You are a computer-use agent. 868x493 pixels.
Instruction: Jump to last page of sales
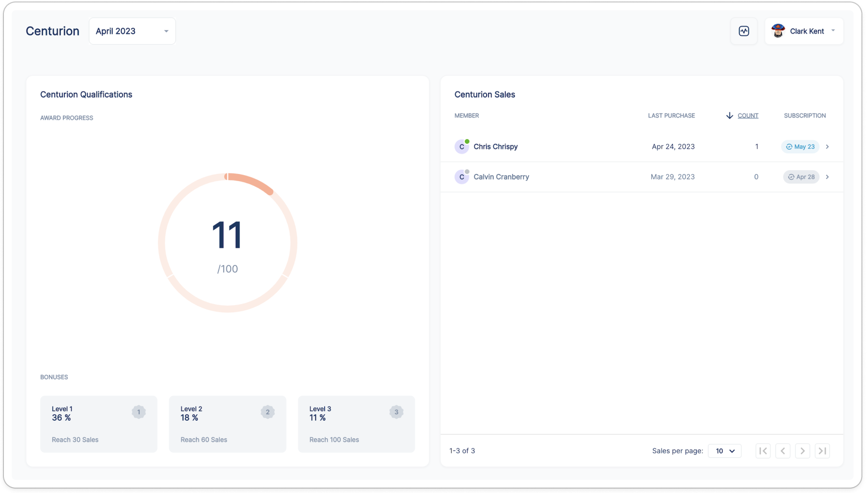[823, 451]
